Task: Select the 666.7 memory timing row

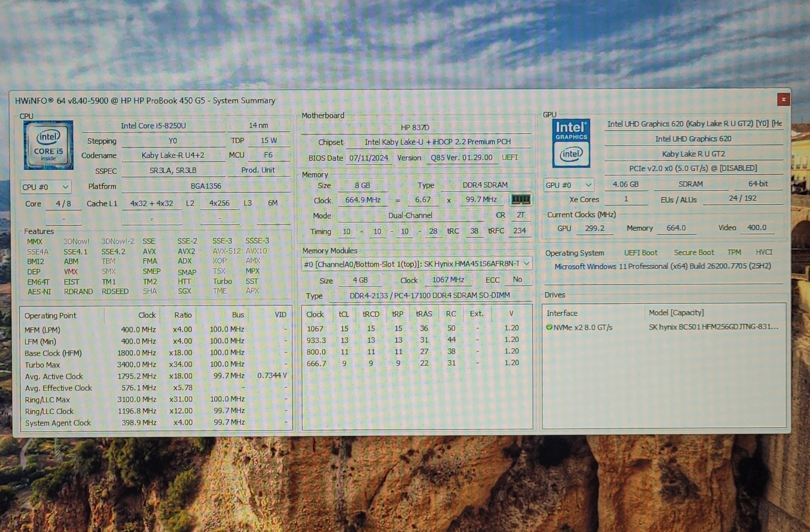Action: click(416, 363)
